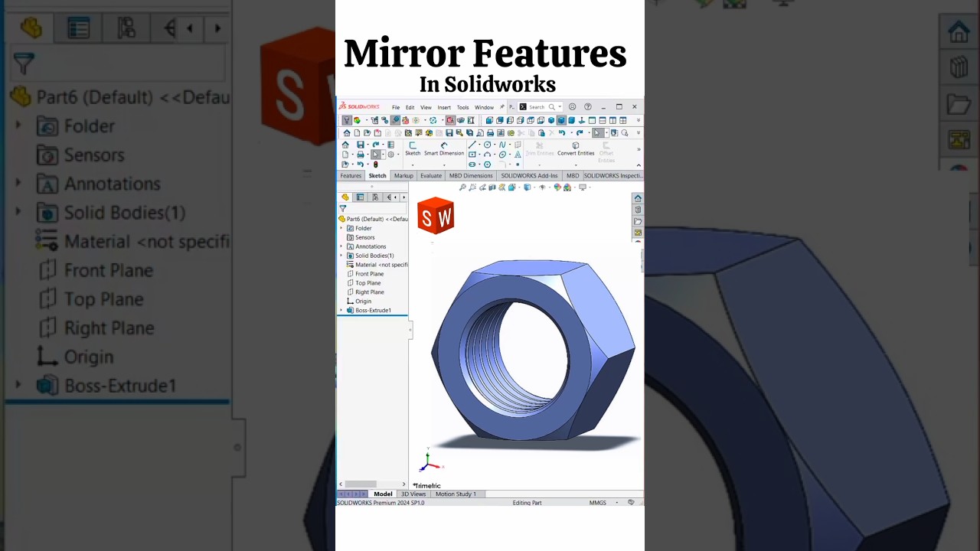Select the Ellipse sketch tool
The width and height of the screenshot is (980, 551).
502,155
